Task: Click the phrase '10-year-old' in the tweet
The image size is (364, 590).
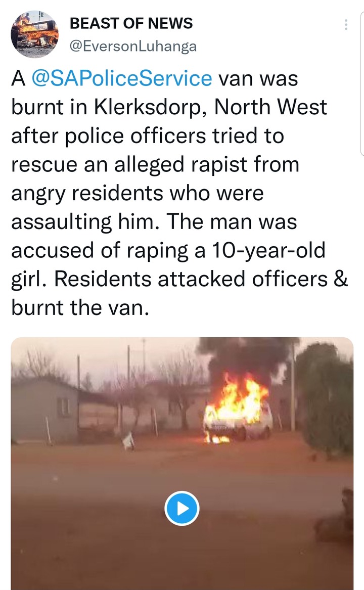Action: pyautogui.click(x=268, y=250)
